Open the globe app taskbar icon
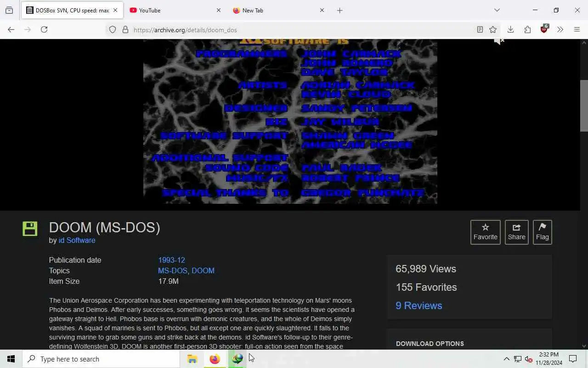Image resolution: width=588 pixels, height=368 pixels. (237, 359)
